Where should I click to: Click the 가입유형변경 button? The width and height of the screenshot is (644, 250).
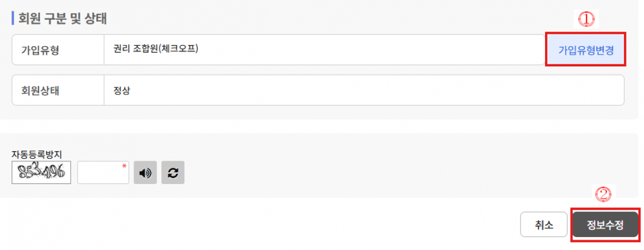pyautogui.click(x=585, y=50)
